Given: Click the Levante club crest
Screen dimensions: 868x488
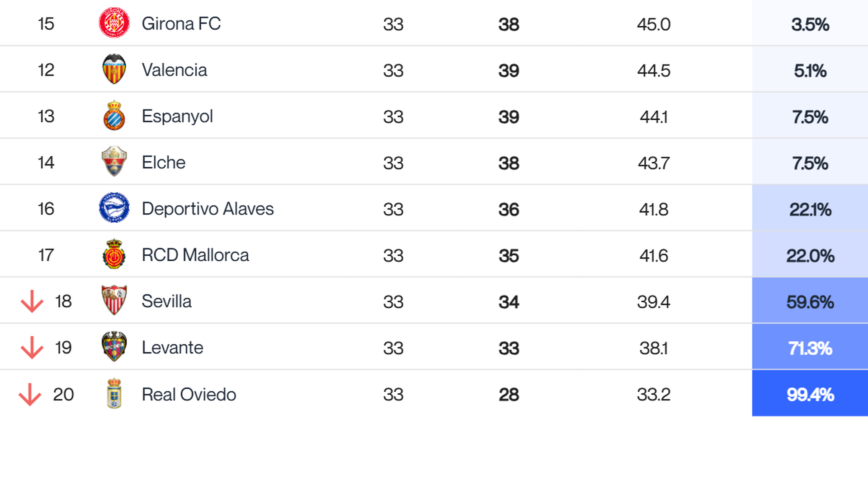Looking at the screenshot, I should [114, 347].
